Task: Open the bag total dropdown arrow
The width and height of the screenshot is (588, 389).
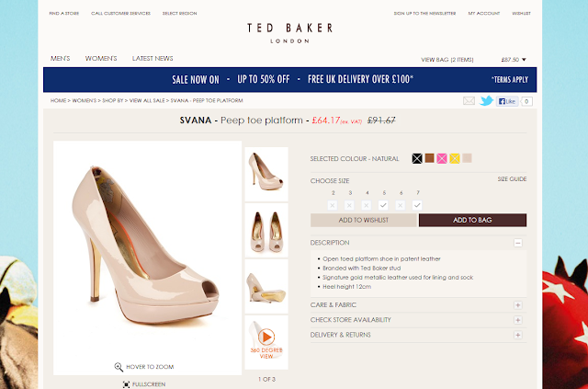Action: pyautogui.click(x=524, y=60)
